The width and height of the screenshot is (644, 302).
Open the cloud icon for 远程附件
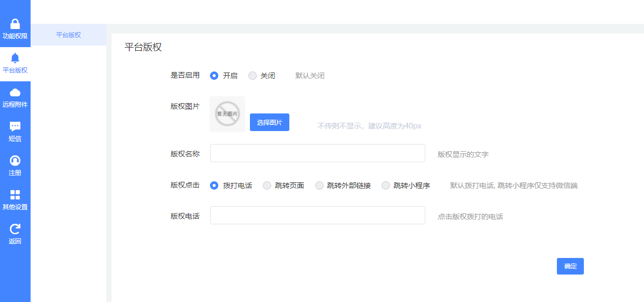(x=15, y=92)
